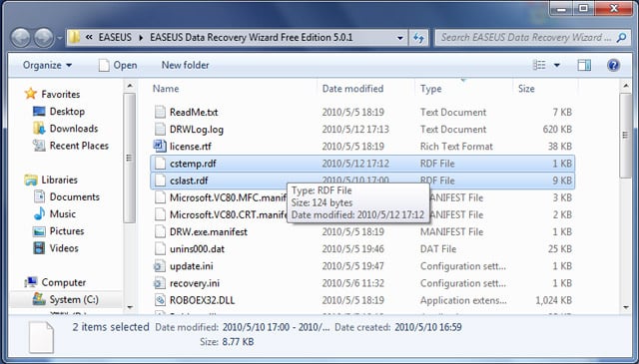Select the file name cstemp.rdf

pyautogui.click(x=193, y=164)
